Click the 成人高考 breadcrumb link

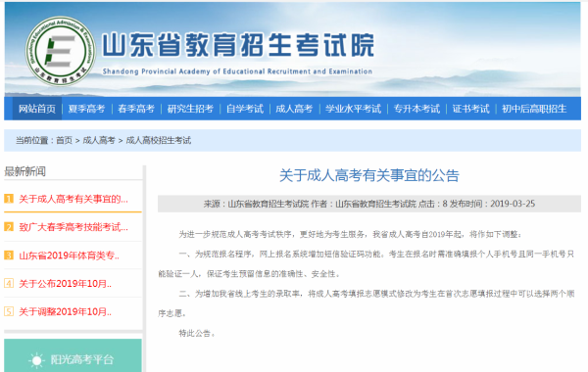click(x=99, y=141)
